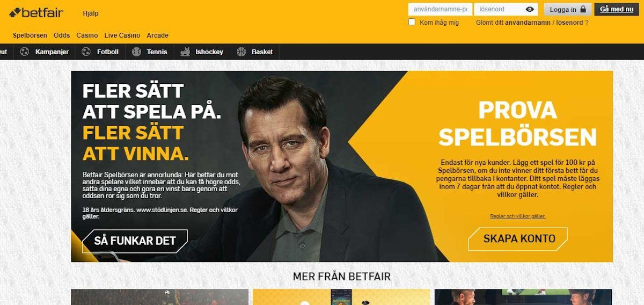Go to the Casino menu item
The width and height of the screenshot is (644, 305).
coord(87,35)
